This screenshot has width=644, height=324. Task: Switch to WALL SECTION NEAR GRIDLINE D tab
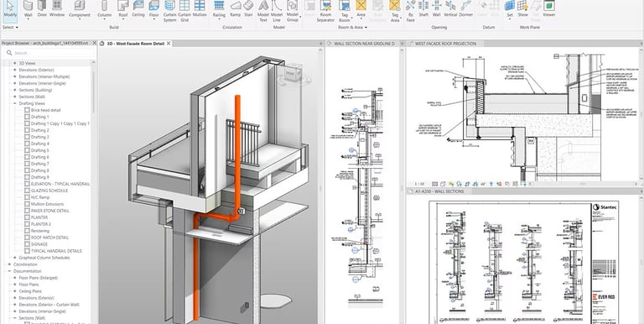tap(364, 44)
